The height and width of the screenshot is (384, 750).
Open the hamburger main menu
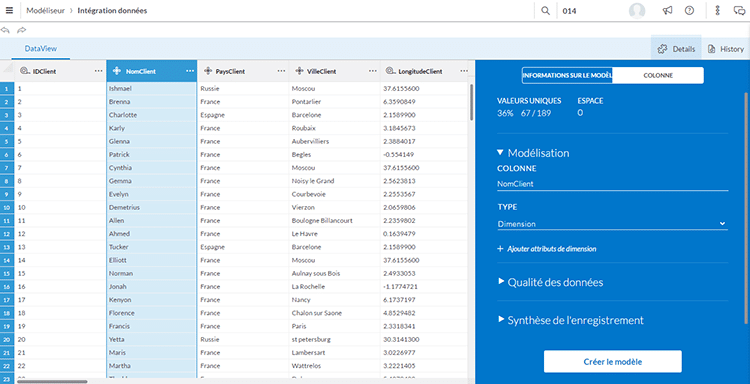[x=9, y=11]
